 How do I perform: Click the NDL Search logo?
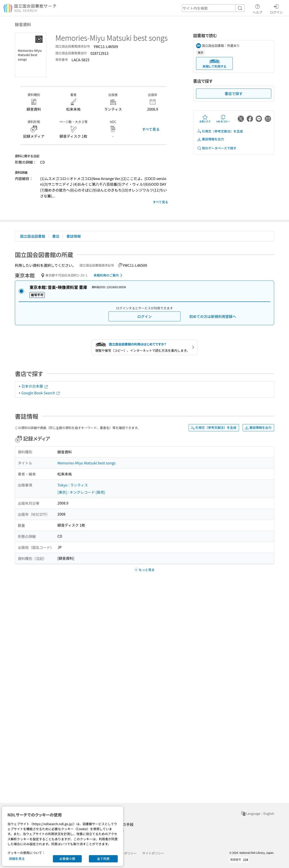point(30,8)
